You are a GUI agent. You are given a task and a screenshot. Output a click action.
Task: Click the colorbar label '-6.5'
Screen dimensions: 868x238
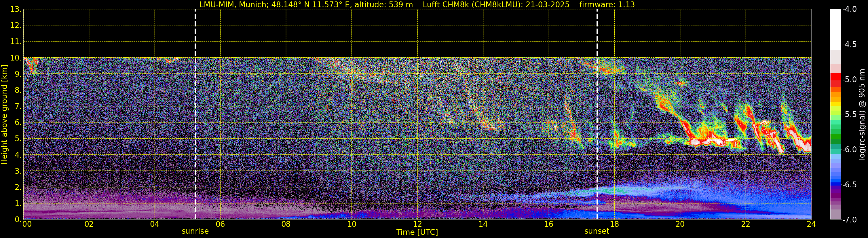pos(850,185)
